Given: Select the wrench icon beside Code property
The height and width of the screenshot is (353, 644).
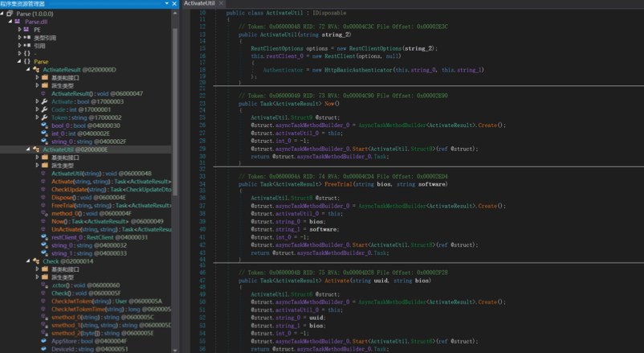Looking at the screenshot, I should (44, 109).
